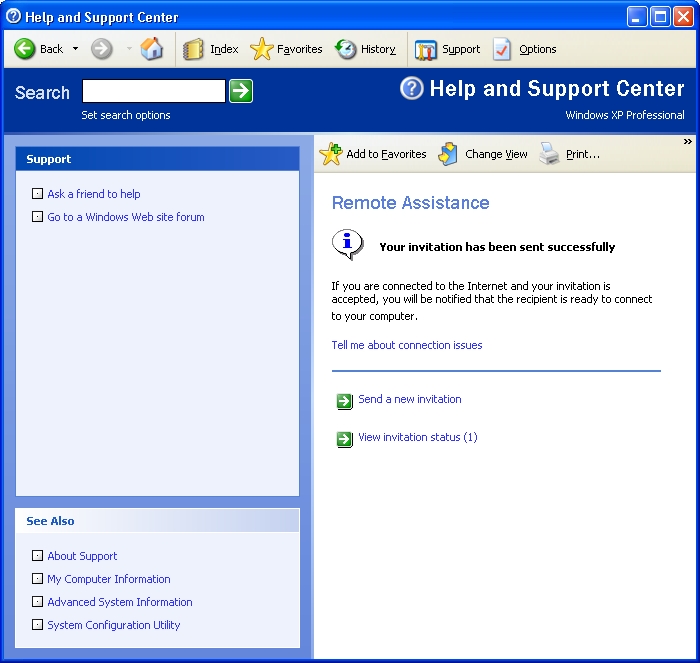Screen dimensions: 700x663
Task: Click the Support panel header
Action: [x=158, y=159]
